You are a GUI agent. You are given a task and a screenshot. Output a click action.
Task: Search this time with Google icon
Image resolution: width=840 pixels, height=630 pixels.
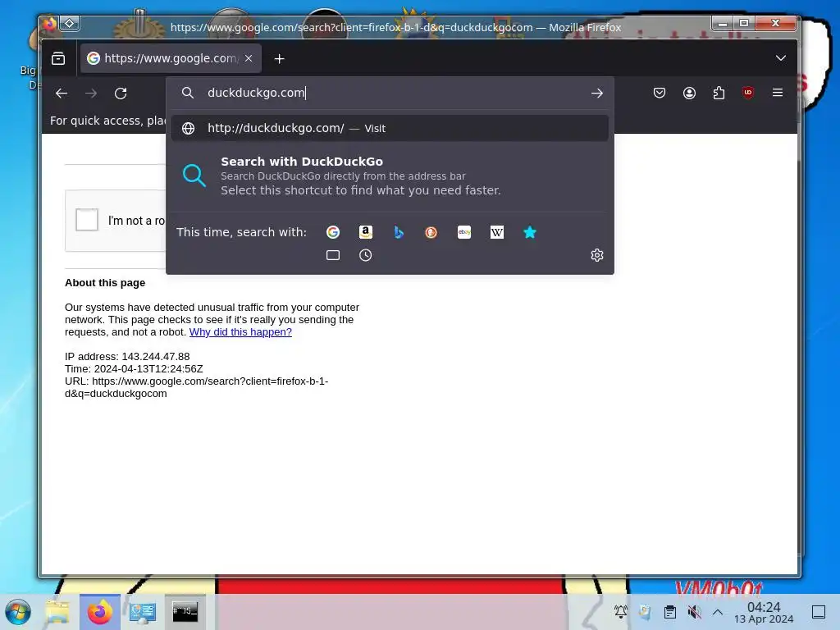tap(333, 232)
